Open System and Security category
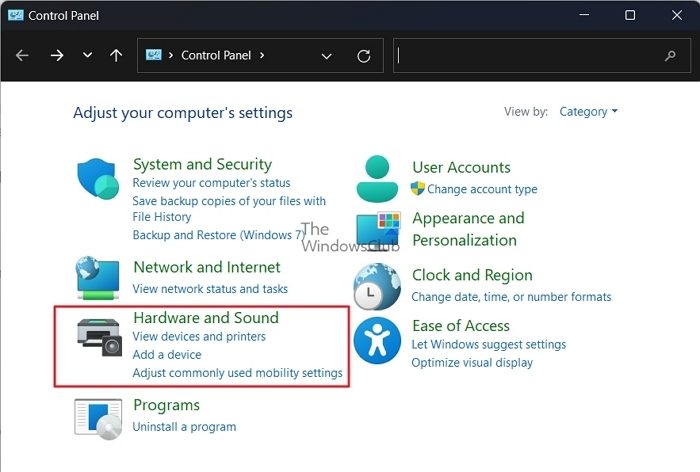 click(x=202, y=164)
